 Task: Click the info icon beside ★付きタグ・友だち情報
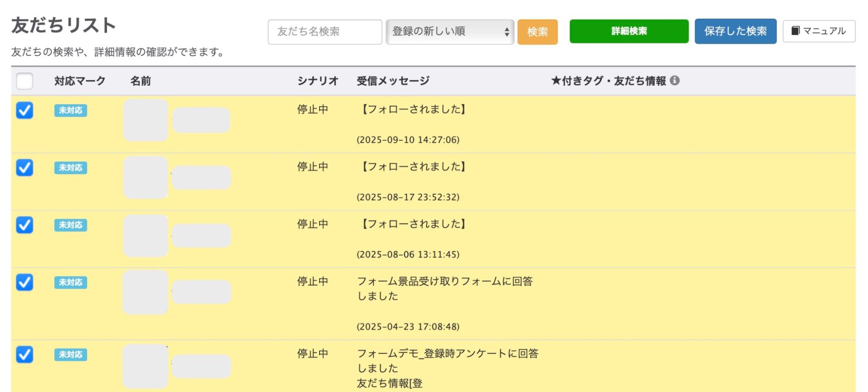click(675, 80)
